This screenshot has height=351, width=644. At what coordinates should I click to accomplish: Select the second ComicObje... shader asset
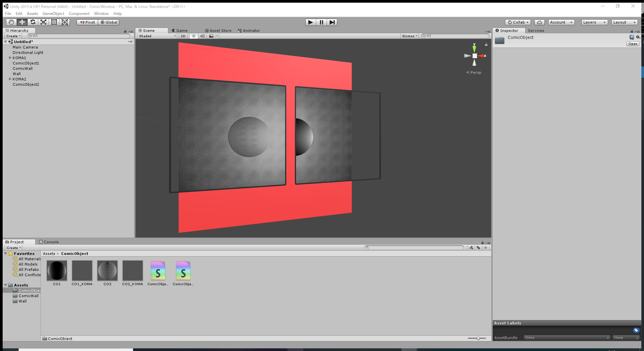[x=183, y=273]
